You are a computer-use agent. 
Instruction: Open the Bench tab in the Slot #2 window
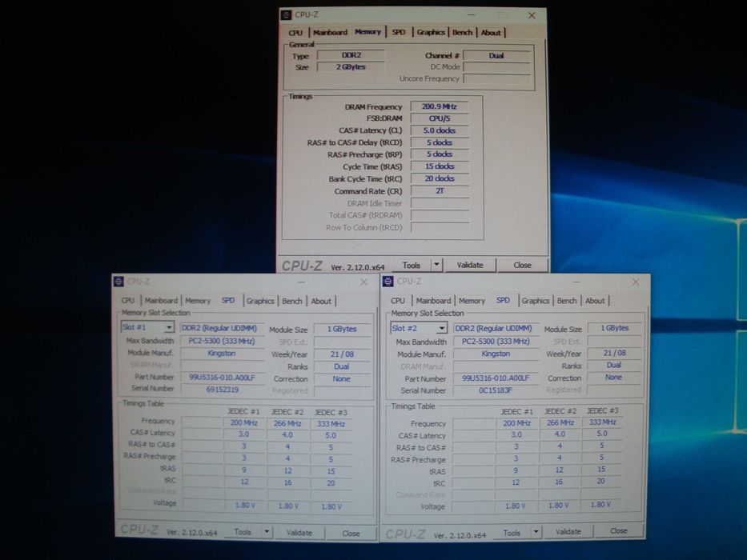coord(567,301)
